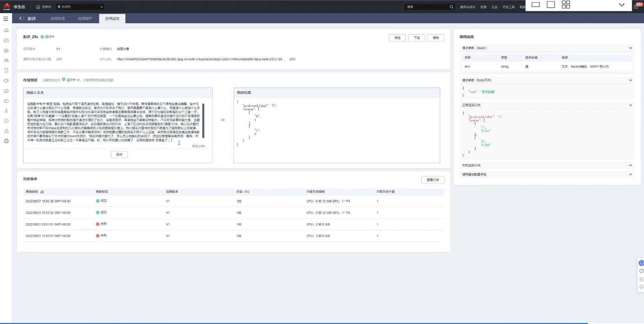Viewport: 644px width, 324px height.
Task: Click the globe icon in the sidebar
Action: point(6,141)
